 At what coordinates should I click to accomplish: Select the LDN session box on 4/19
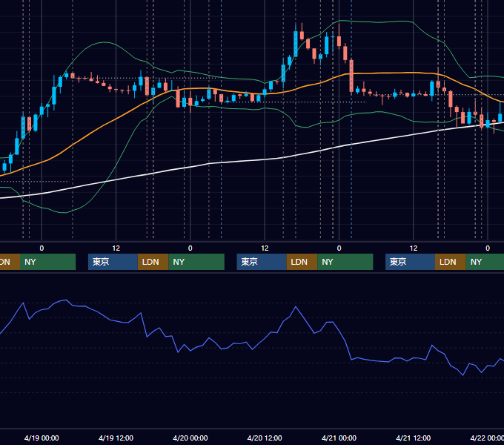[153, 262]
